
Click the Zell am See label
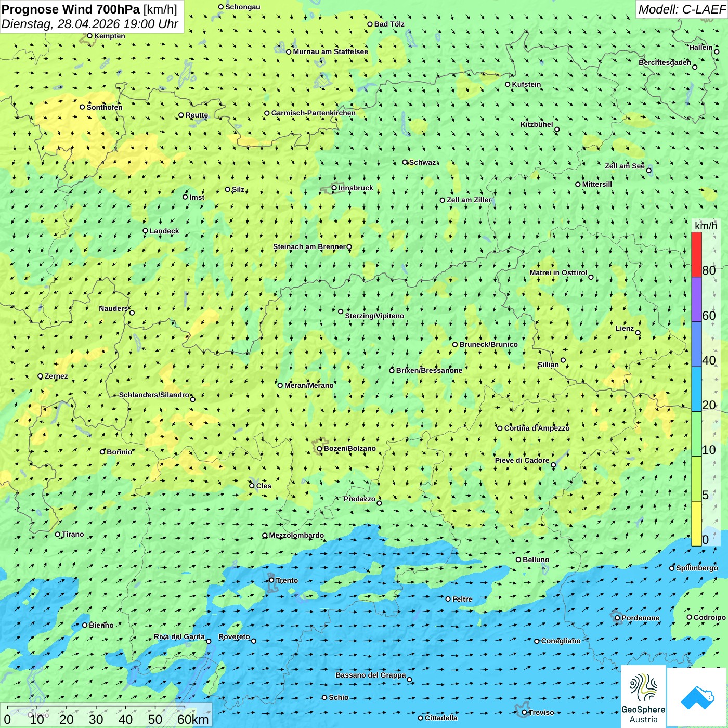(x=625, y=166)
